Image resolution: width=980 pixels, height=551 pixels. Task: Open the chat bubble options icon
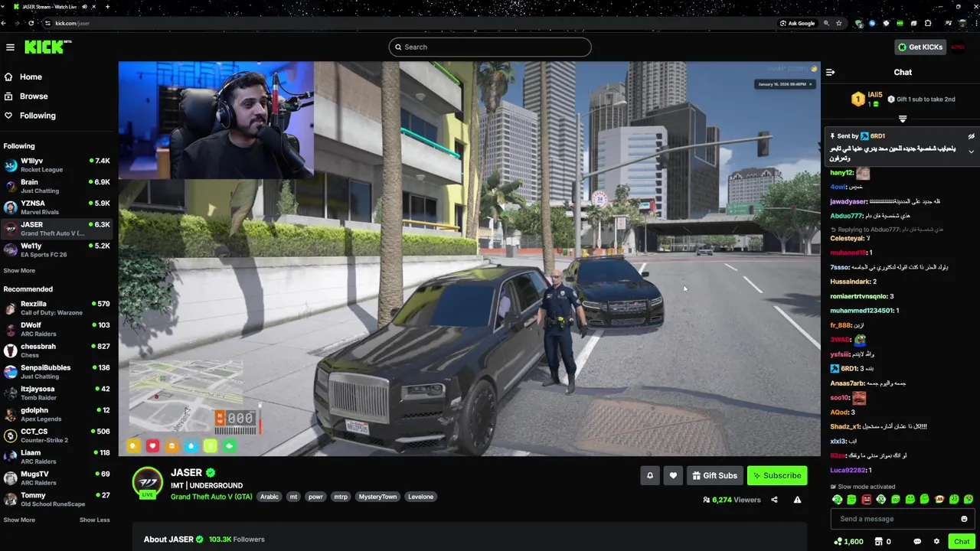[917, 541]
